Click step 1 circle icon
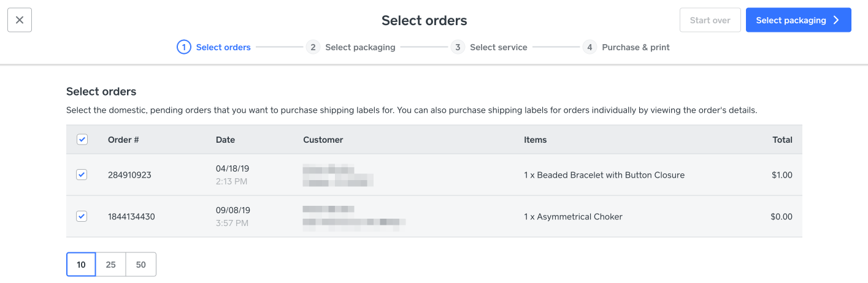868x283 pixels. click(x=184, y=47)
